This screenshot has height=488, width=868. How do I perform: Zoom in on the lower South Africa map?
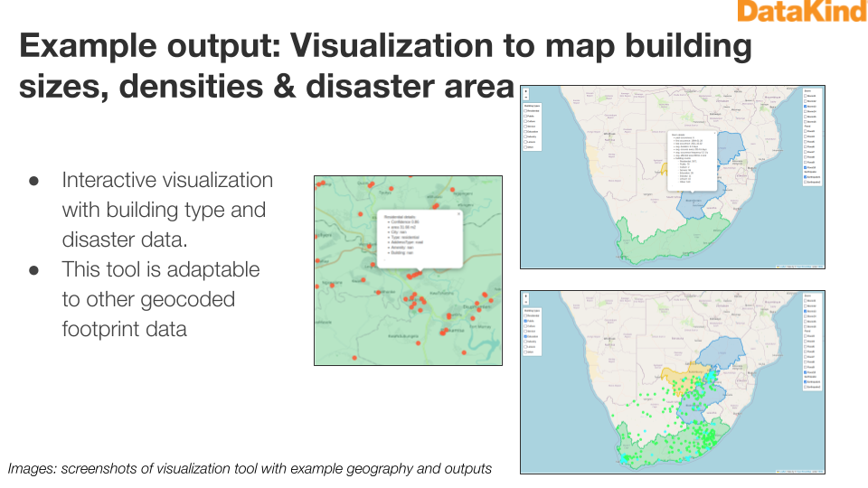coord(526,296)
